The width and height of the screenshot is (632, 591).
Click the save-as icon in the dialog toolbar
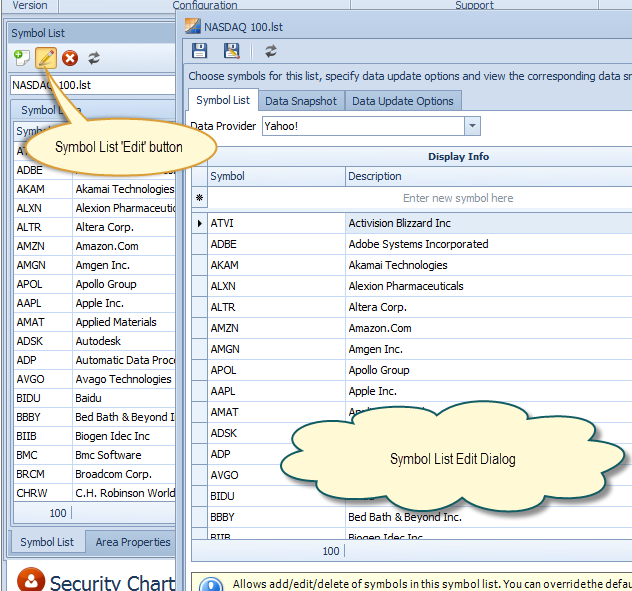(232, 51)
